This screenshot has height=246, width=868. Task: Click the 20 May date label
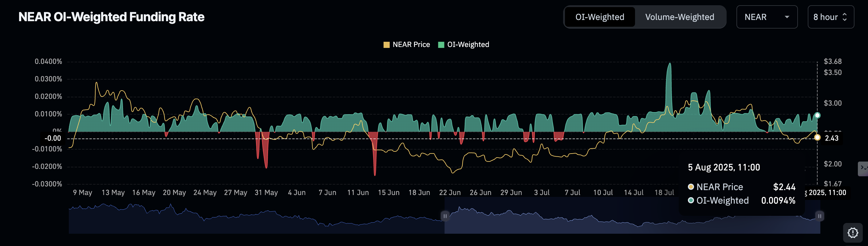pos(175,193)
